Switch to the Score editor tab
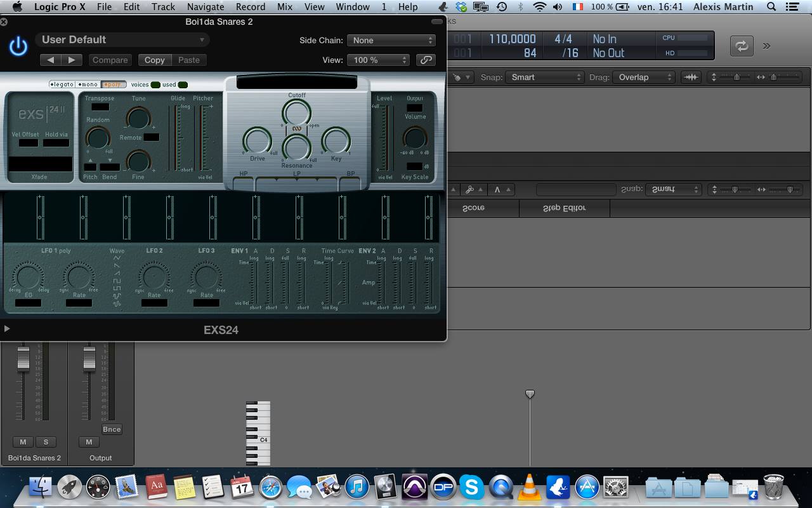812x508 pixels. (x=473, y=208)
